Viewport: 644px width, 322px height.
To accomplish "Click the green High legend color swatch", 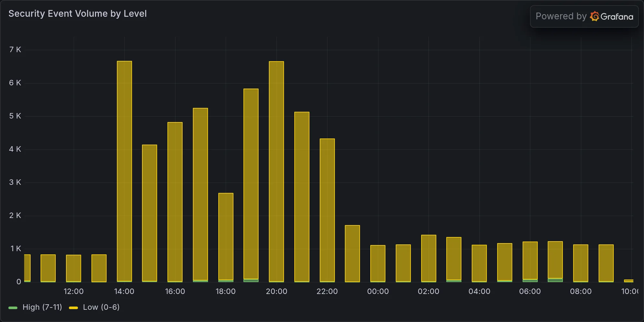I will click(x=13, y=308).
